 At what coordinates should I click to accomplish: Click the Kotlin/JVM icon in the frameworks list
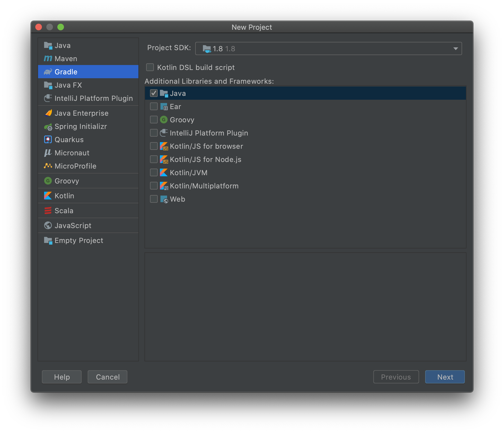164,173
